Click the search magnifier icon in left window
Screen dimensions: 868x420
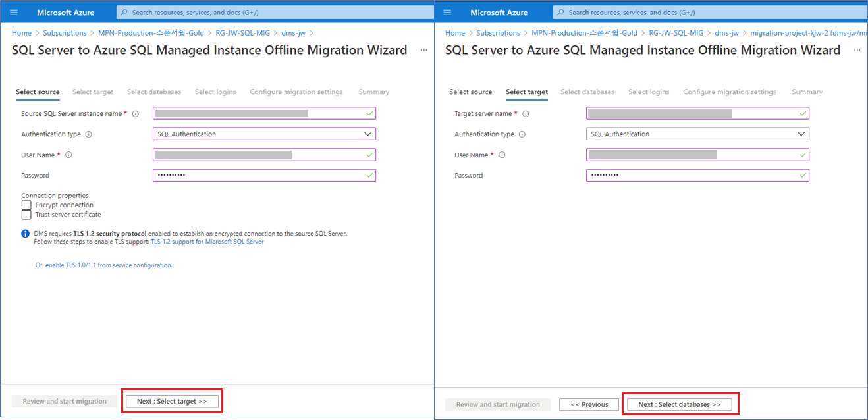(x=124, y=13)
